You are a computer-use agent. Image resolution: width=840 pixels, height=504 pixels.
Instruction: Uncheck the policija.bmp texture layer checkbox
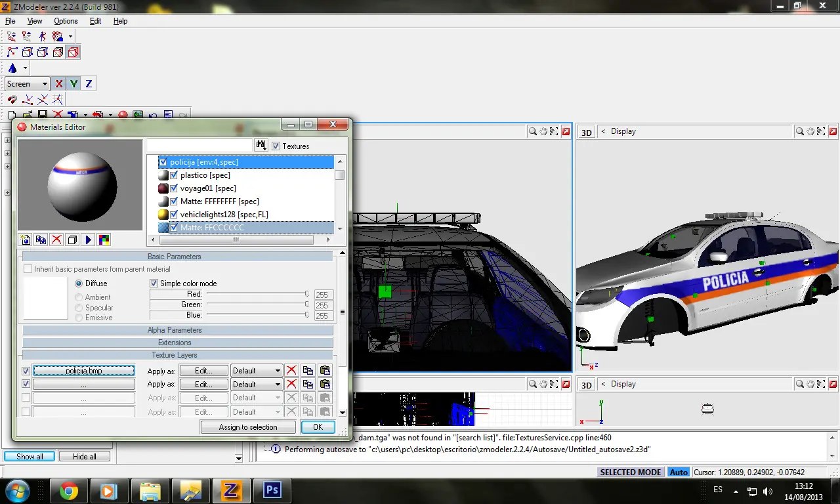pyautogui.click(x=26, y=371)
